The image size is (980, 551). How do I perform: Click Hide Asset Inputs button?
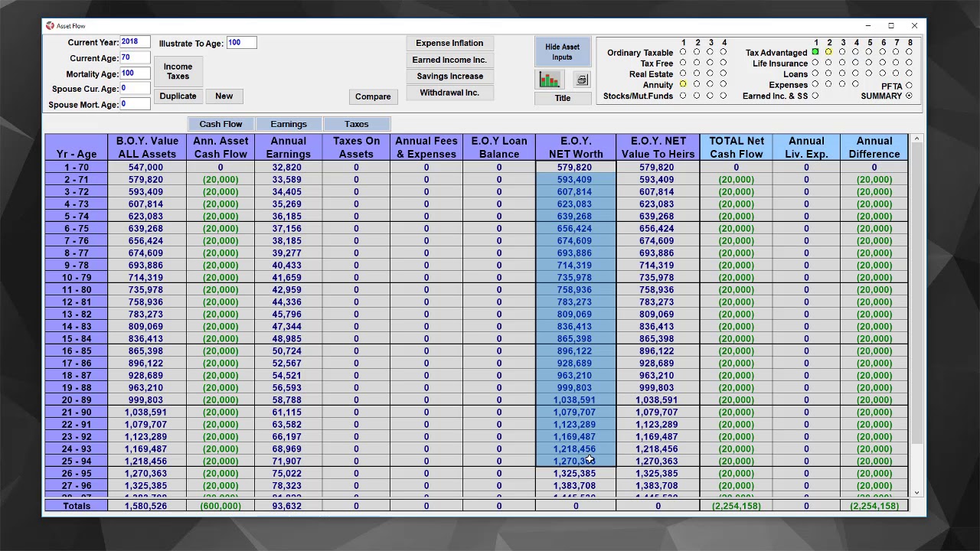pos(562,52)
